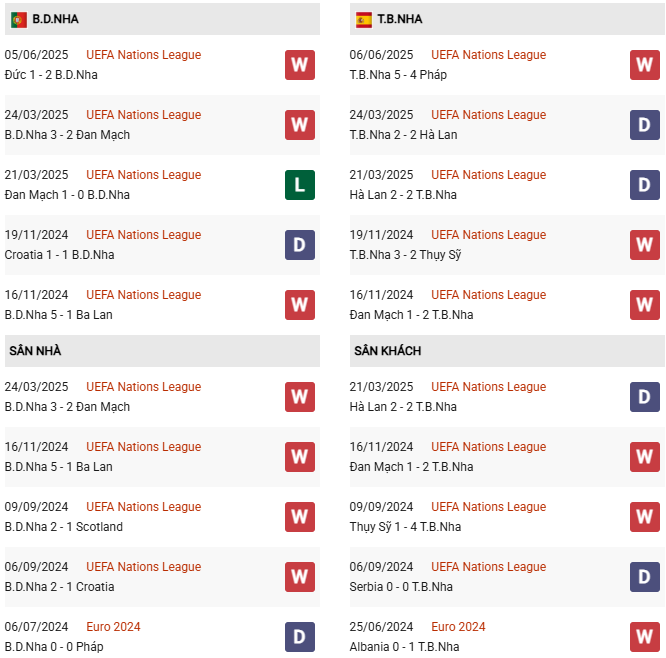Click the D badge for T.B.Nha 2-2 Hà Lan
The image size is (666, 658).
click(x=645, y=125)
